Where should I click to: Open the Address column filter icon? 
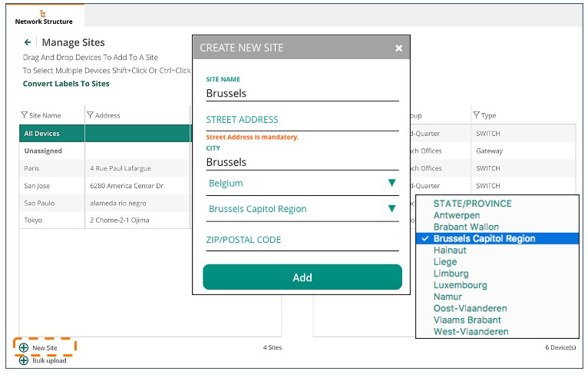point(91,116)
